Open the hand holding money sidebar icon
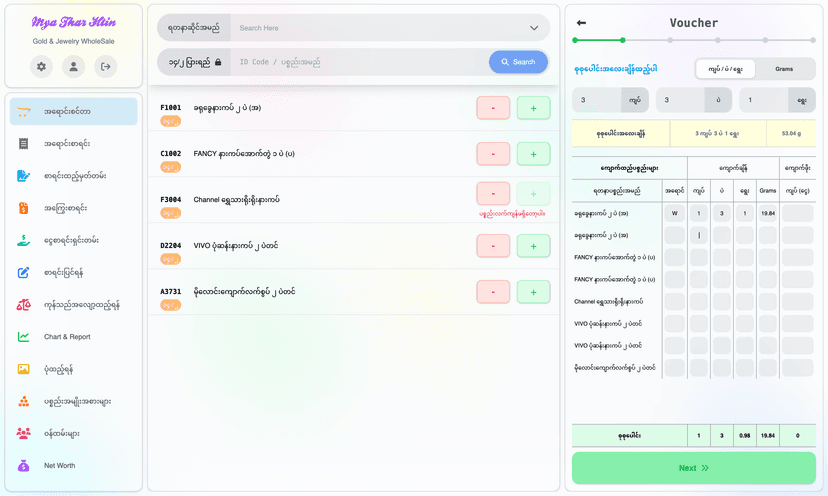Image resolution: width=828 pixels, height=496 pixels. [x=23, y=240]
